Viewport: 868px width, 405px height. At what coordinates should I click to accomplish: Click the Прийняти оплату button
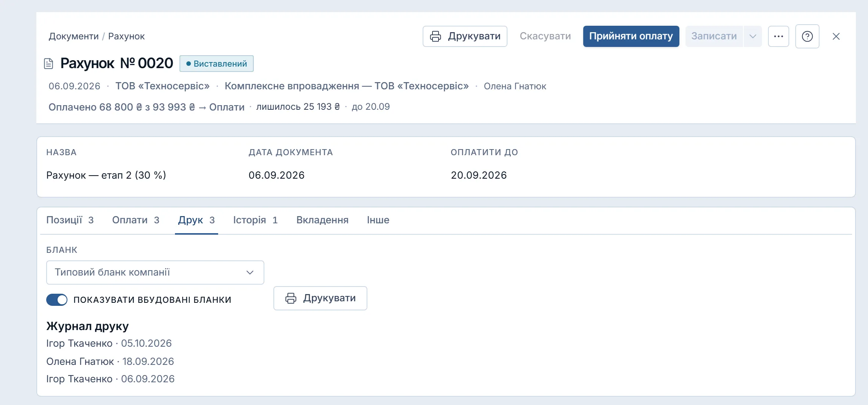(x=631, y=36)
